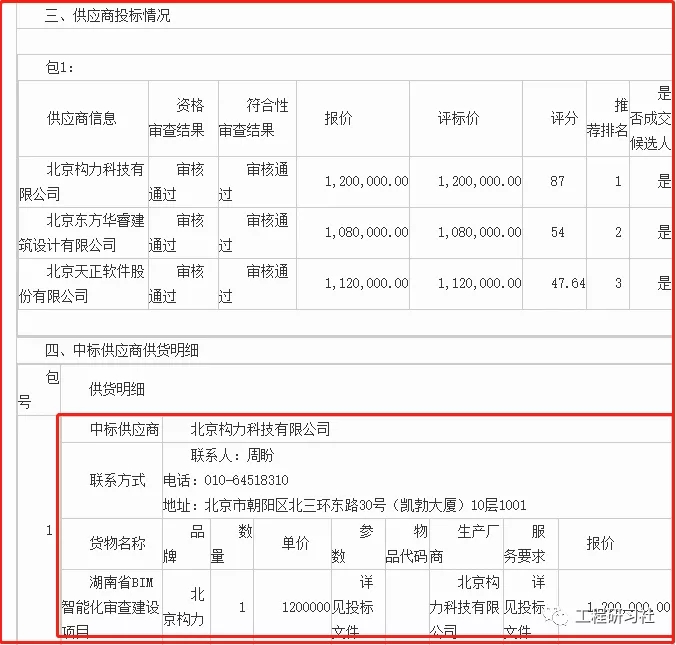Screen dimensions: 676x645
Task: Select supplier cell 北京东方华睿建筑设计有限公司
Action: [81, 233]
